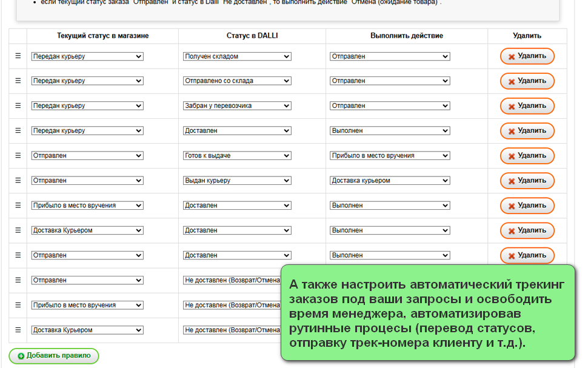Open the Прибыло в место вручения shop dropdown in the Не доставлен row
588x368 pixels.
point(87,305)
